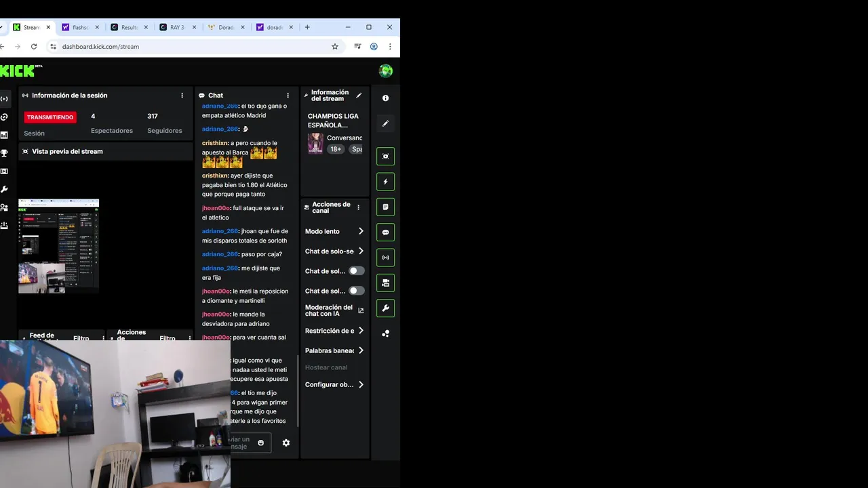Click the three-dots cluster icon in right toolbar
Screen dimensions: 868x488
pos(385,333)
